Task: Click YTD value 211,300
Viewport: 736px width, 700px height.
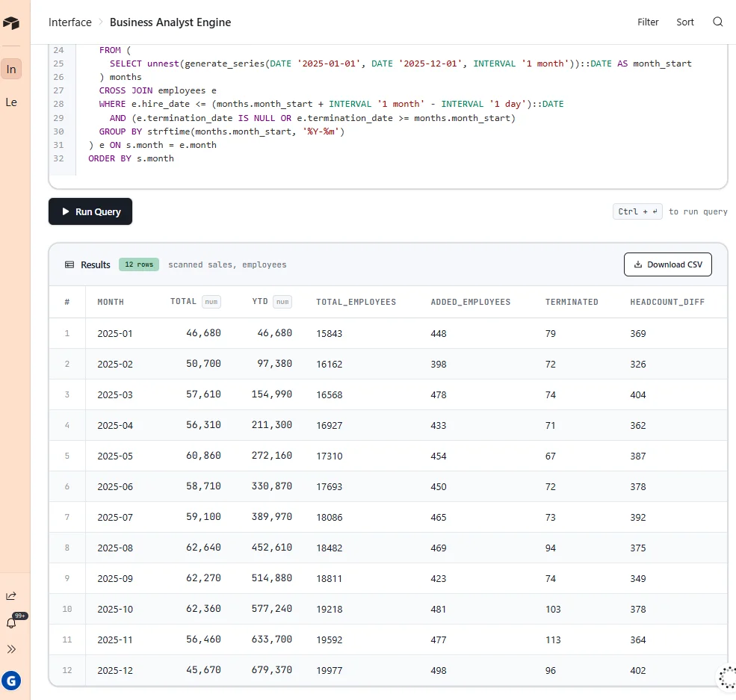Action: coord(272,425)
